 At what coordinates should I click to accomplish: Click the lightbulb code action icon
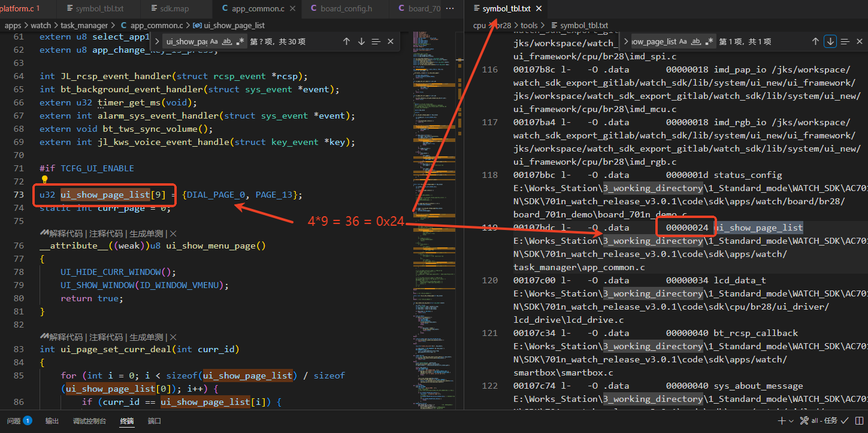point(44,180)
